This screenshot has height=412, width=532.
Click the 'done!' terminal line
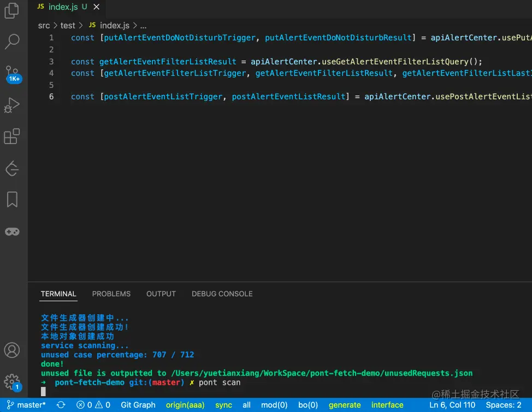click(52, 364)
